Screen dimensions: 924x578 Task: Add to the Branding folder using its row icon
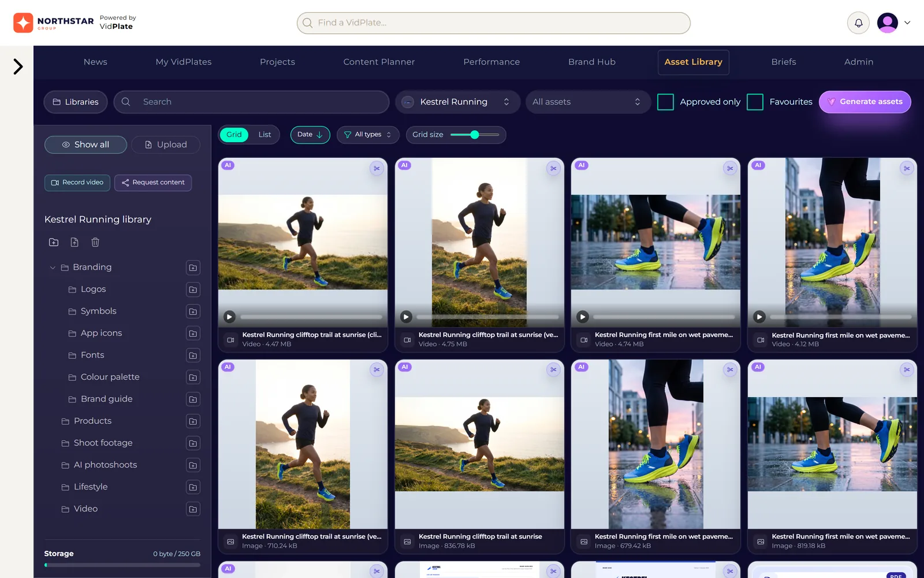(193, 268)
